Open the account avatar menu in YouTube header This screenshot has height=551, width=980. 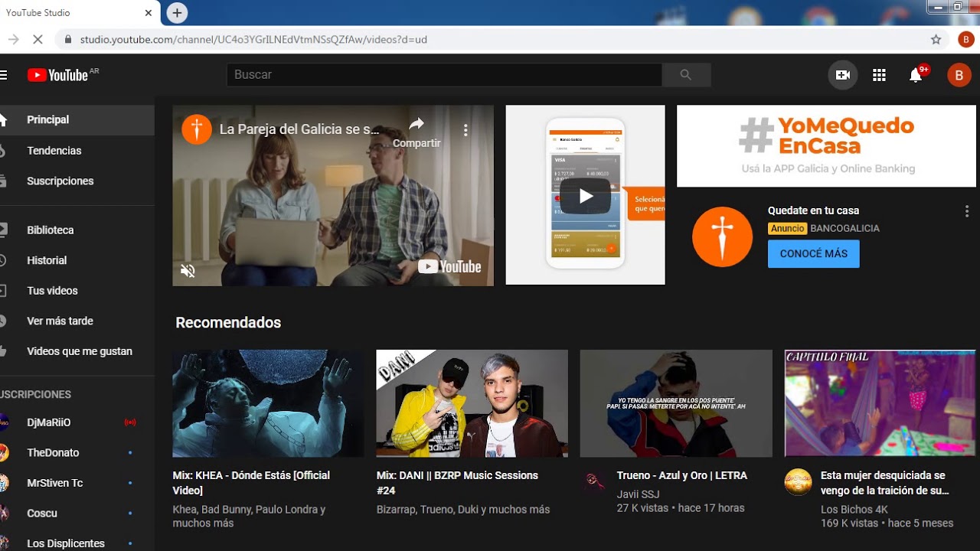[x=959, y=75]
